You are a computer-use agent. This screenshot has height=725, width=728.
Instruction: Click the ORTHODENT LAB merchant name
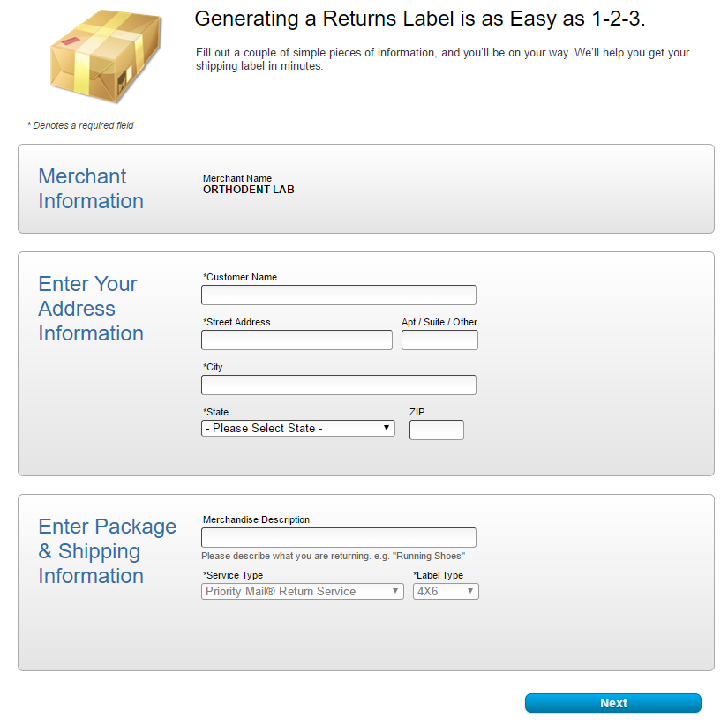tap(248, 190)
